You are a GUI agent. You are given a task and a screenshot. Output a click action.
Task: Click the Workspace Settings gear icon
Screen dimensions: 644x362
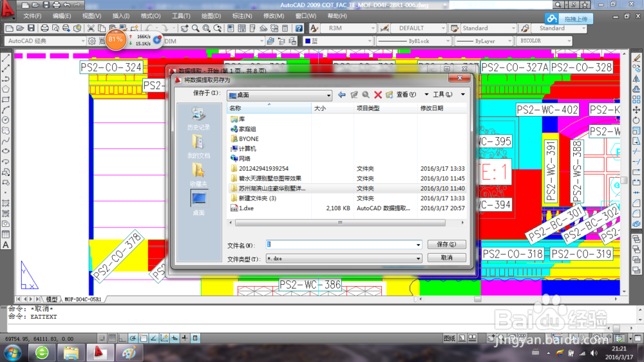tap(91, 41)
